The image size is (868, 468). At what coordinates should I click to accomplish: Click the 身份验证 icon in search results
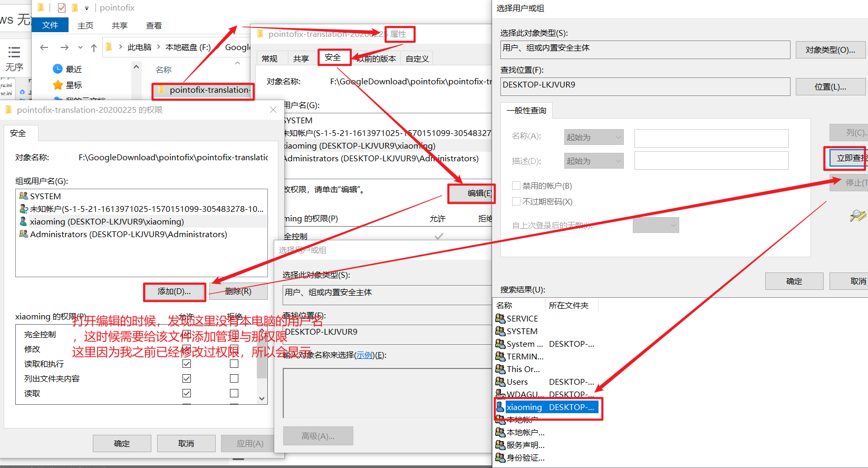tap(500, 457)
